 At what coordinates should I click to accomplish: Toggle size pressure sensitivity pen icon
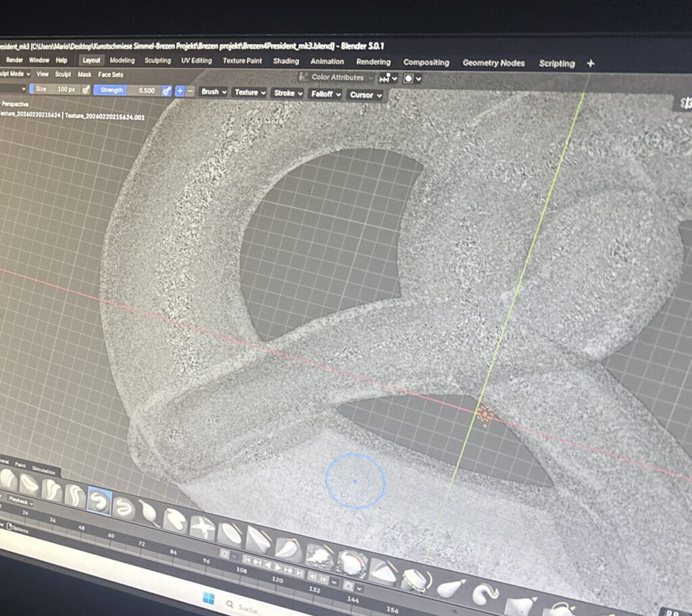(x=86, y=90)
